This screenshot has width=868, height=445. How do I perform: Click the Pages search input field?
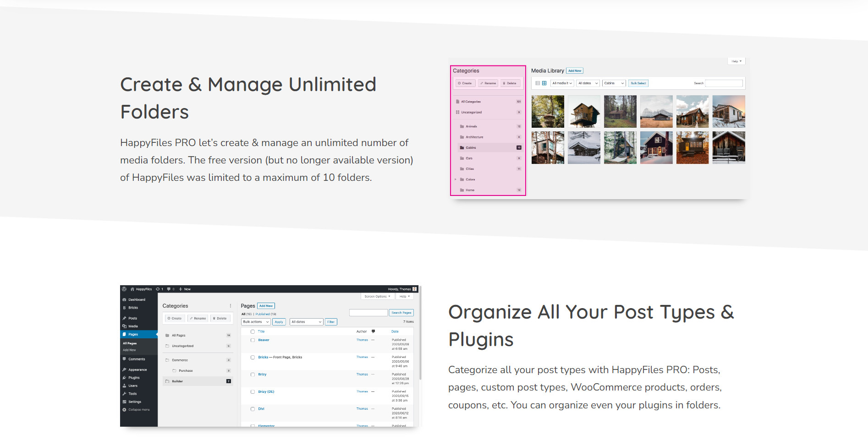point(368,313)
